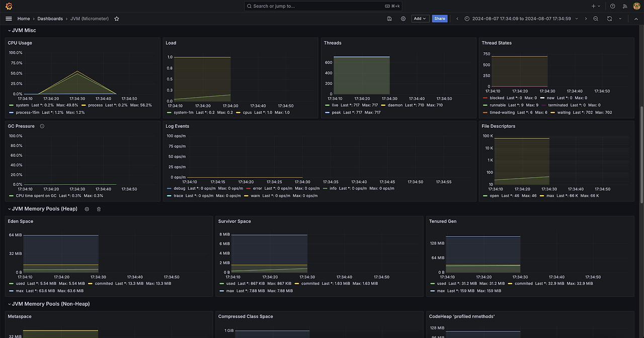Click the Thread States panel title
The image size is (644, 338).
click(x=497, y=43)
